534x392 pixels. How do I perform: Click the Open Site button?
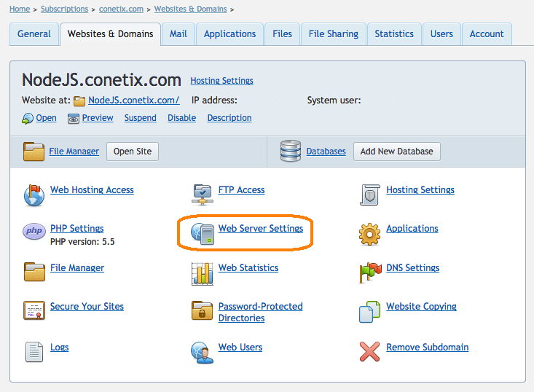point(133,152)
